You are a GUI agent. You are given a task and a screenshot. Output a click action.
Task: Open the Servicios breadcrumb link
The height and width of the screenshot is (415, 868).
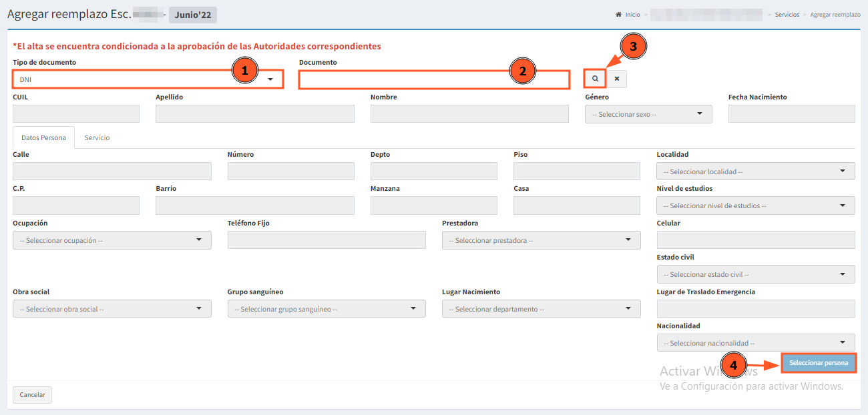point(787,15)
